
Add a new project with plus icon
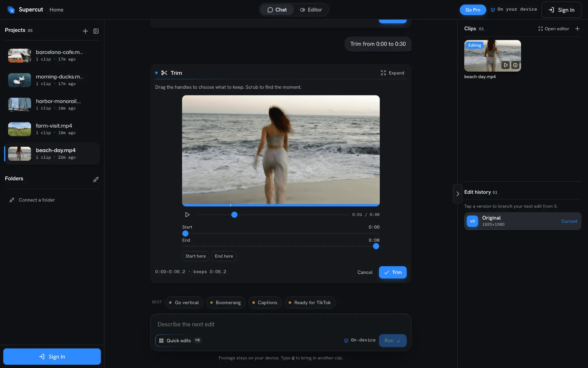85,31
